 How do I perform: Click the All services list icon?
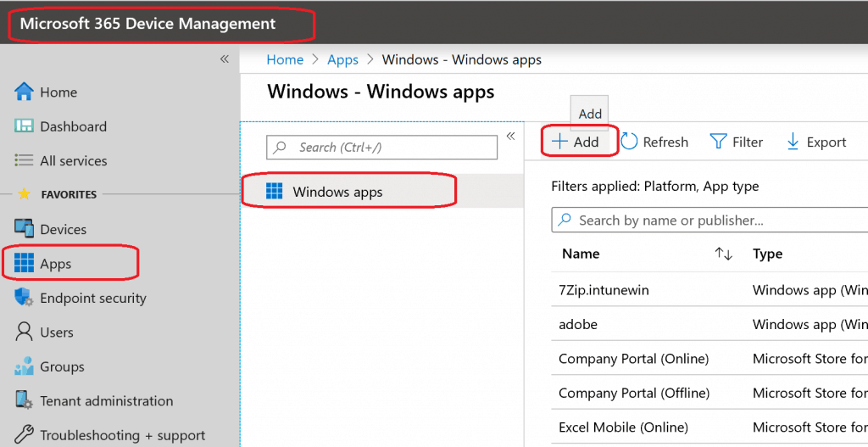(24, 160)
